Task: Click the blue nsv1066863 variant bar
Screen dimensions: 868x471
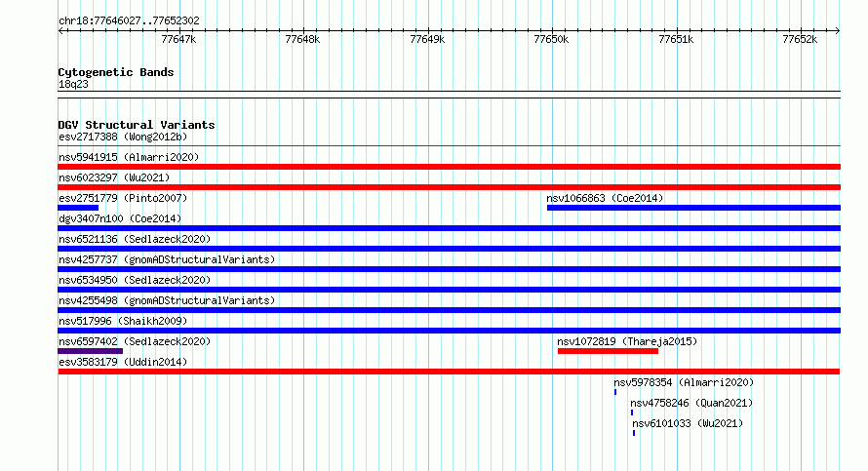Action: coord(693,208)
